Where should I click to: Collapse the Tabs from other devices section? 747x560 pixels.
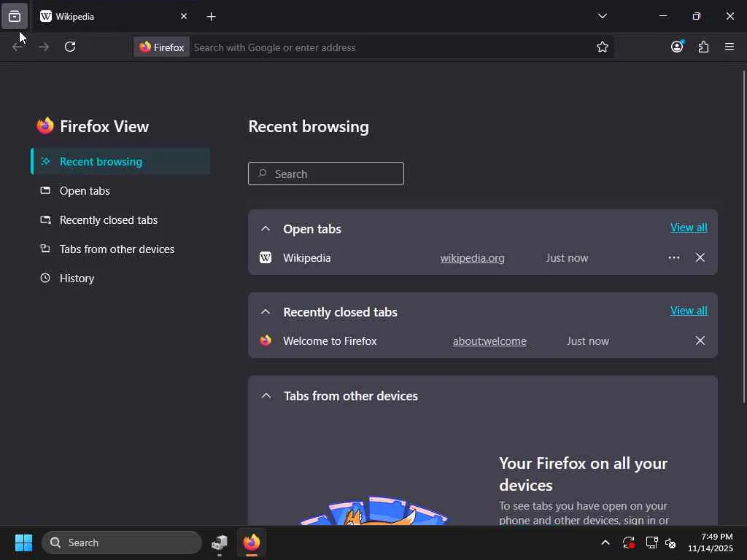coord(266,396)
